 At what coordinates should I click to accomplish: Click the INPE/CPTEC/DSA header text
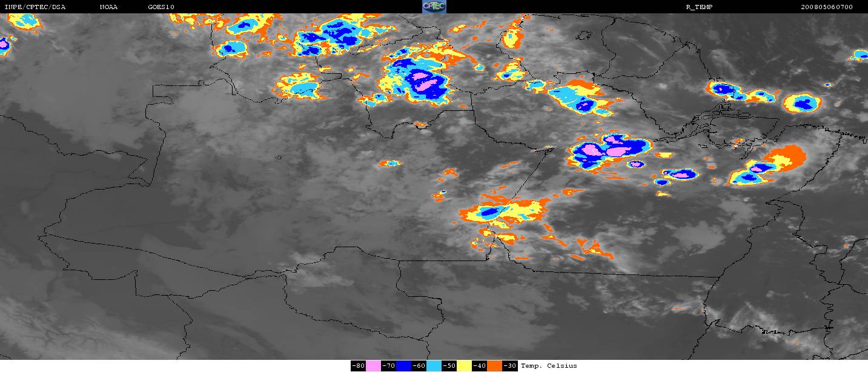tap(35, 7)
